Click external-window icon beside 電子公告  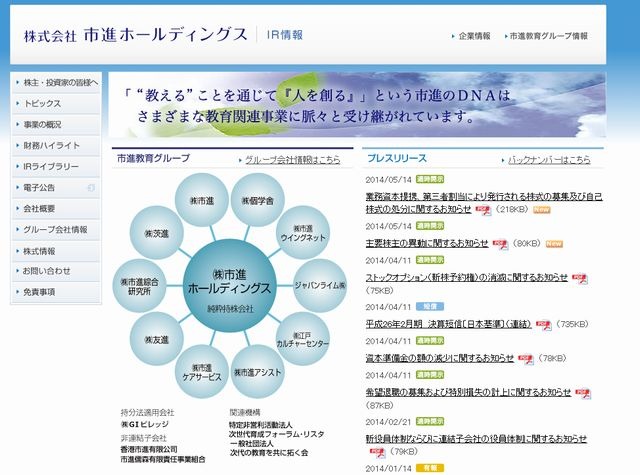pos(91,188)
